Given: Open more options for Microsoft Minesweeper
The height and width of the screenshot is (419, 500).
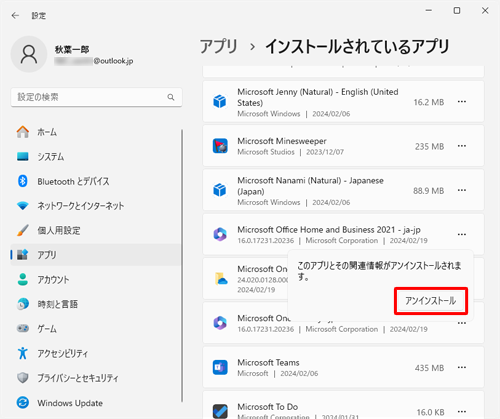Looking at the screenshot, I should pyautogui.click(x=462, y=146).
